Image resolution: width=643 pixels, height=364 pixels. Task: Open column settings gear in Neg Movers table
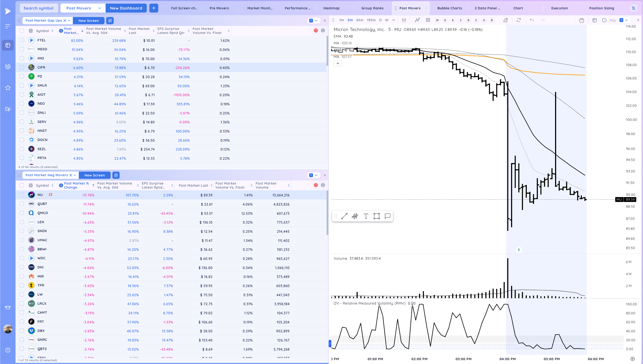[x=323, y=185]
